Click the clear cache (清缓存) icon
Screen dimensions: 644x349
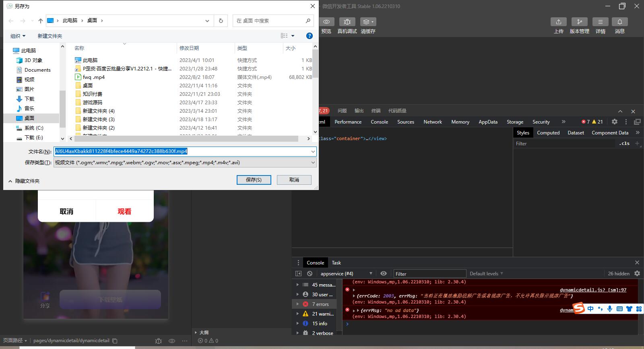pyautogui.click(x=367, y=22)
